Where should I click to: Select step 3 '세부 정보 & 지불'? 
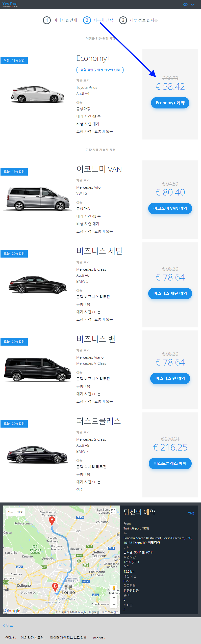[139, 20]
